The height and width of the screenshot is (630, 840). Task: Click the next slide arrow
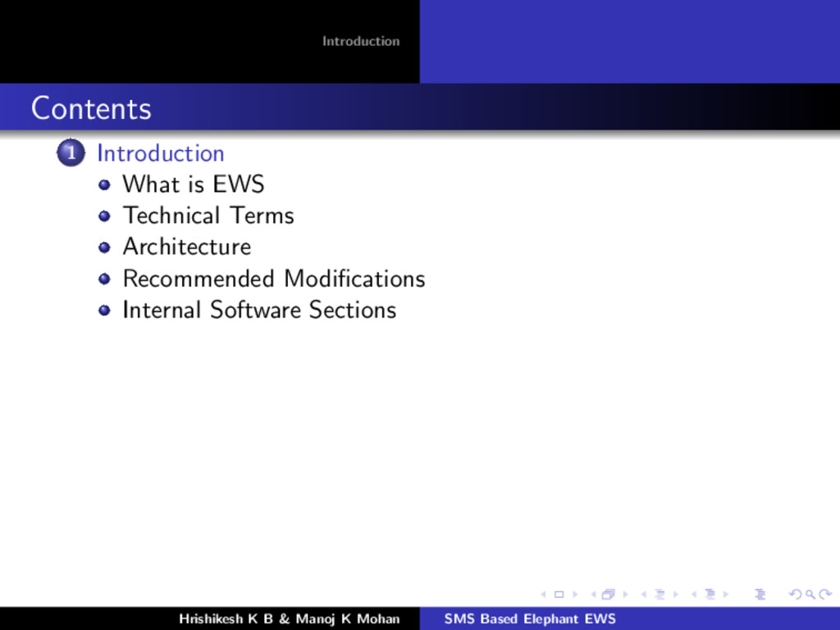[575, 594]
